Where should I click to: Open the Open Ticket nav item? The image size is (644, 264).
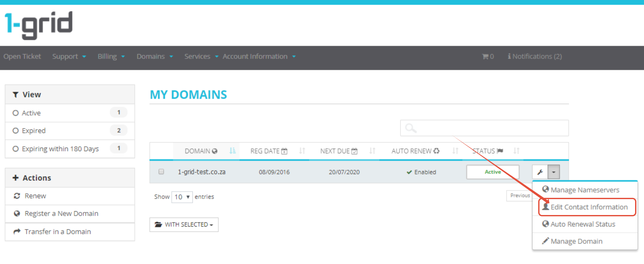(x=22, y=57)
